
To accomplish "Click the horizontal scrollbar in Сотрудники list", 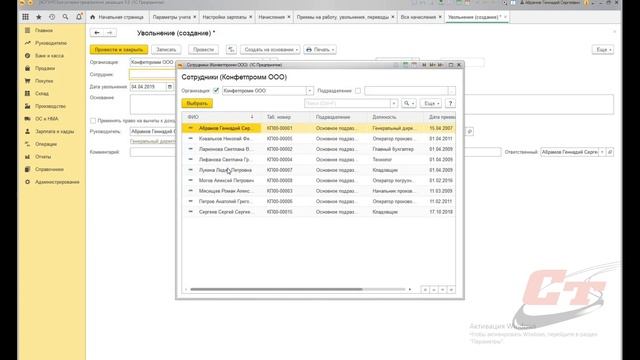I will pos(276,289).
